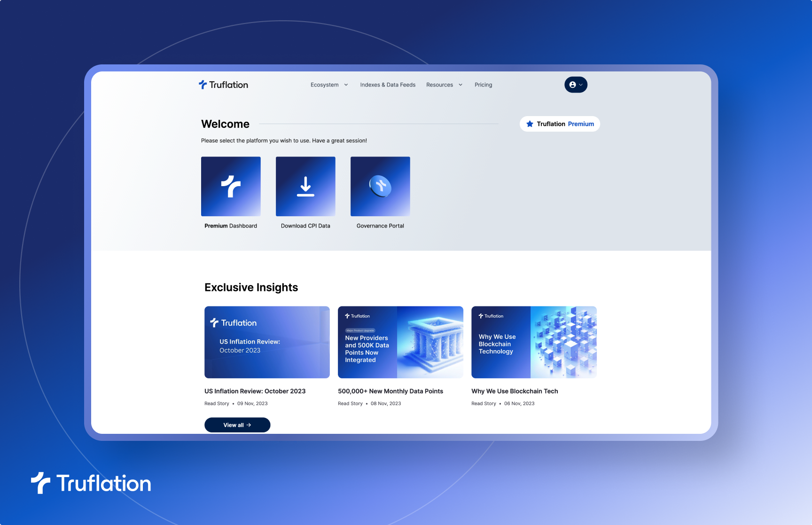The height and width of the screenshot is (525, 812).
Task: Click the Why We Use Blockchain Tech title
Action: pos(515,391)
